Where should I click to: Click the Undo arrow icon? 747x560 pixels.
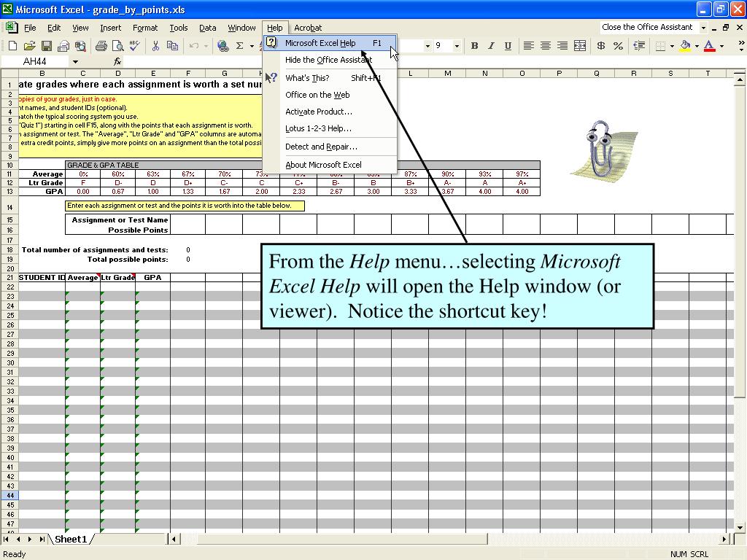pyautogui.click(x=194, y=46)
